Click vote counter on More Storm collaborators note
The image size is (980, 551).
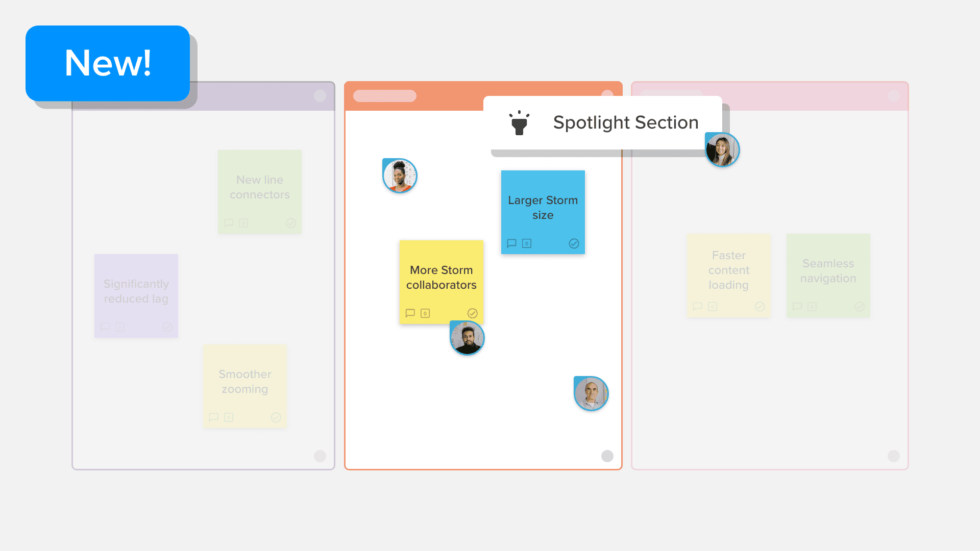[425, 313]
